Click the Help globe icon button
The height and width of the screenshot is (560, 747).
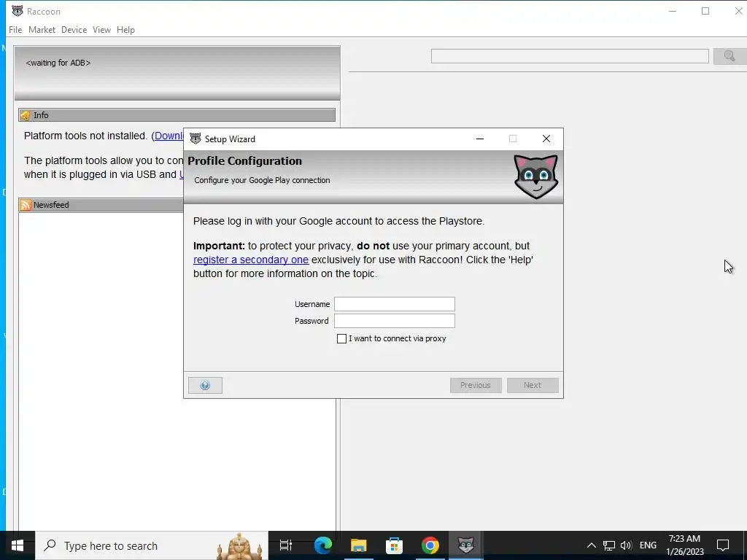pyautogui.click(x=205, y=385)
